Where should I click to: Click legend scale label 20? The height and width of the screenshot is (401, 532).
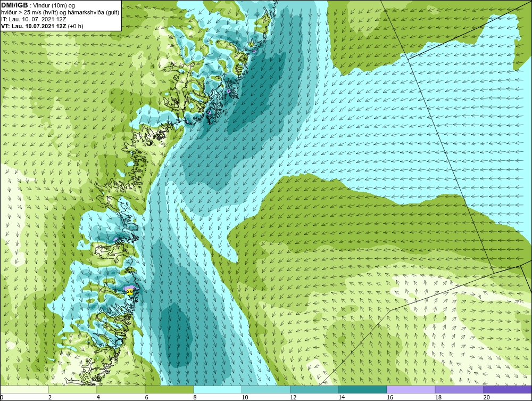pos(487,397)
